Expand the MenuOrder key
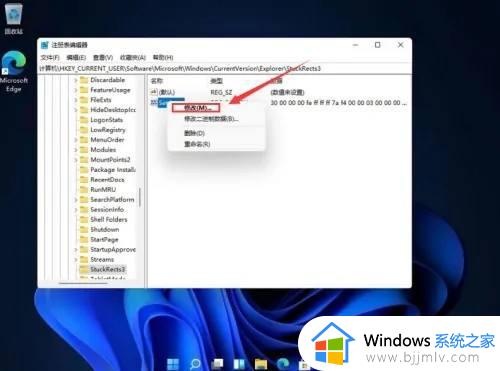This screenshot has height=371, width=500. pyautogui.click(x=76, y=140)
